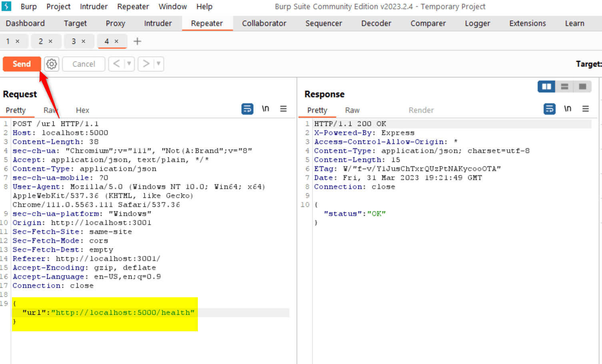Select side-by-side split layout view
This screenshot has width=602, height=364.
pos(546,86)
